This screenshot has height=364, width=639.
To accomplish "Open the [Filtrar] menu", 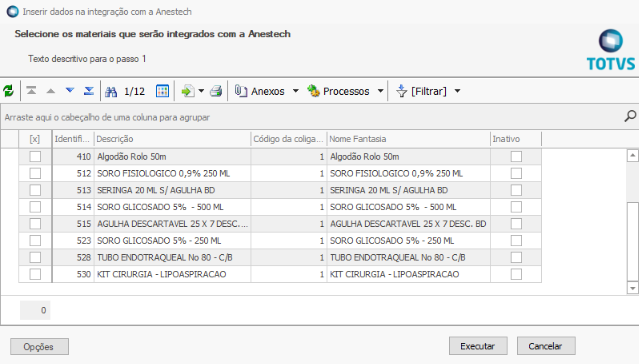I will coord(429,91).
